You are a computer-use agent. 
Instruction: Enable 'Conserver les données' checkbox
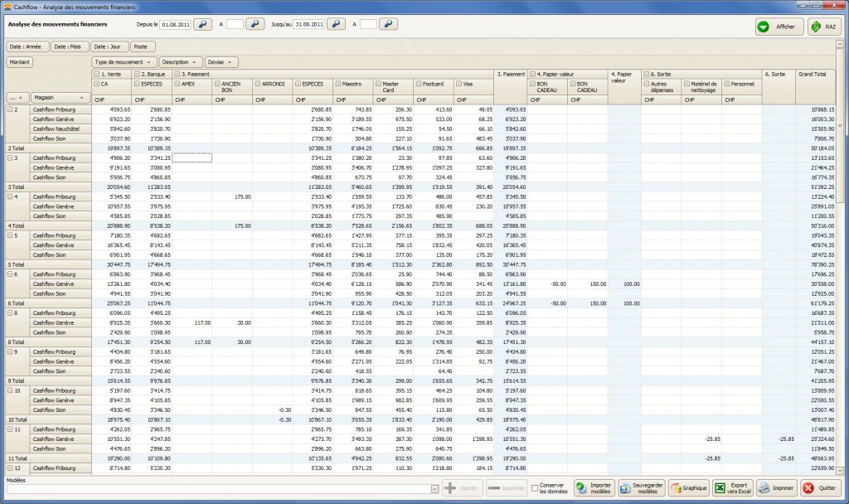coord(535,488)
